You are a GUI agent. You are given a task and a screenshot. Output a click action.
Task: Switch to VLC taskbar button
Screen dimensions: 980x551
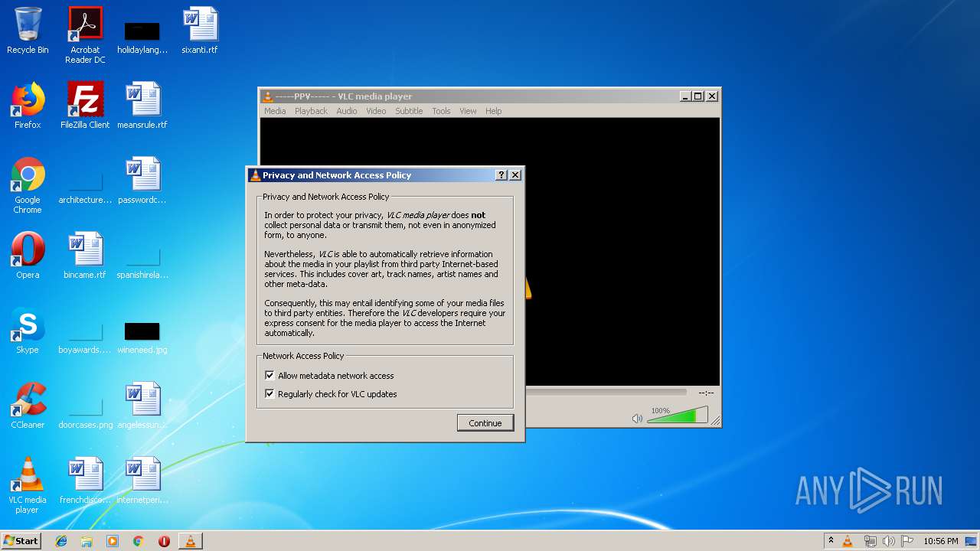coord(191,541)
